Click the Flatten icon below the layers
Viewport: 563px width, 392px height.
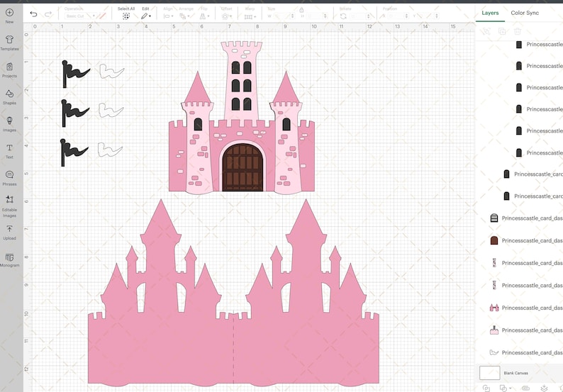pyautogui.click(x=545, y=388)
